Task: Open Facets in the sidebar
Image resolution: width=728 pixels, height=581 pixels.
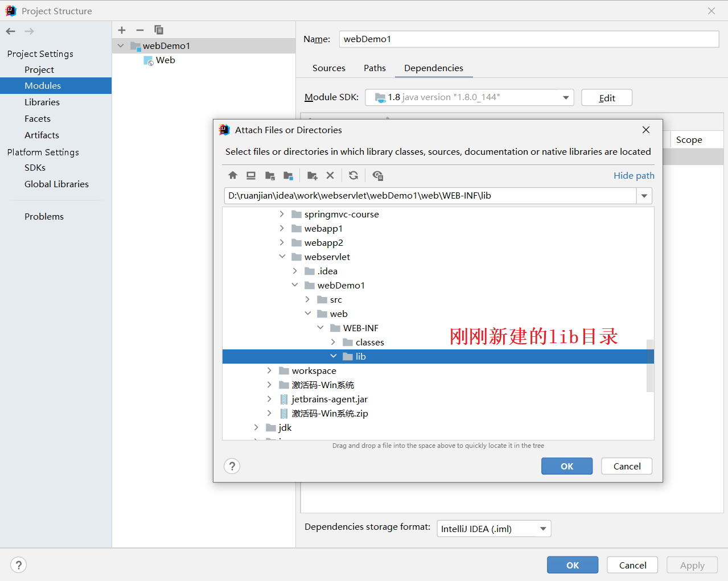Action: [38, 119]
